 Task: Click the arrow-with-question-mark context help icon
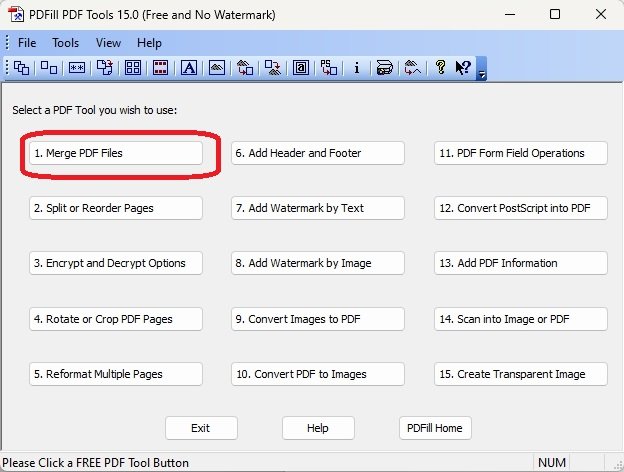pyautogui.click(x=463, y=68)
